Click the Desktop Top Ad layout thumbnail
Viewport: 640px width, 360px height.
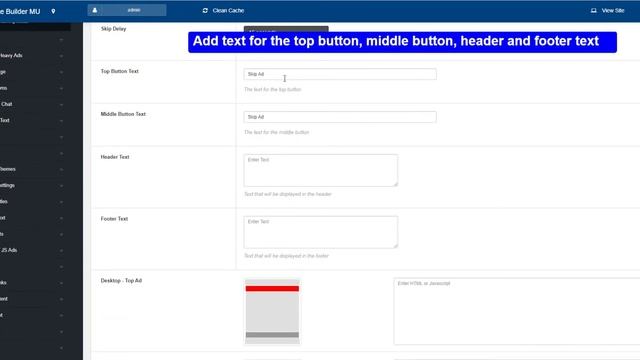click(x=272, y=312)
